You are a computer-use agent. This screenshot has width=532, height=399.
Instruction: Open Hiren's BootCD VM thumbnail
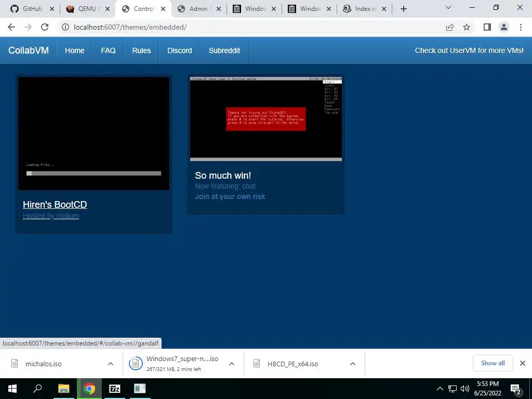pos(94,134)
